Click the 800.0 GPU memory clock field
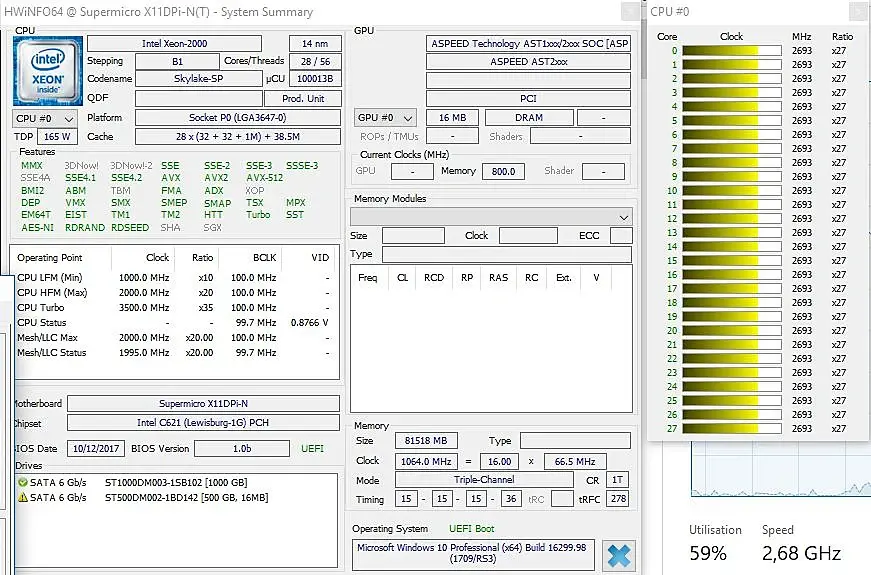The image size is (871, 575). (503, 172)
